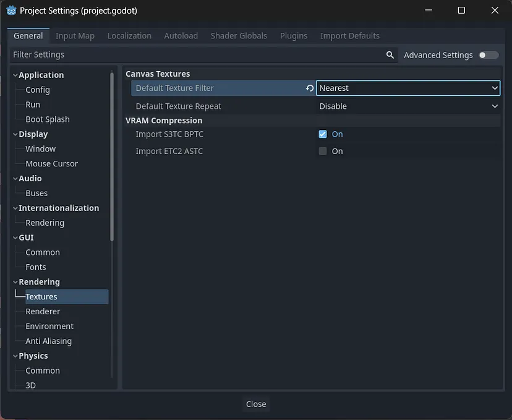Open the Localization tab

click(x=129, y=36)
